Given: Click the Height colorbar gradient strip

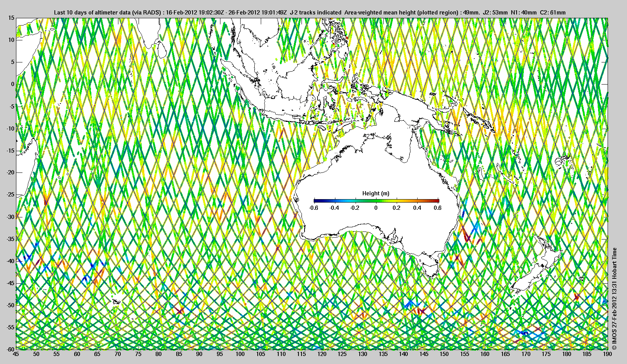Looking at the screenshot, I should coord(377,201).
